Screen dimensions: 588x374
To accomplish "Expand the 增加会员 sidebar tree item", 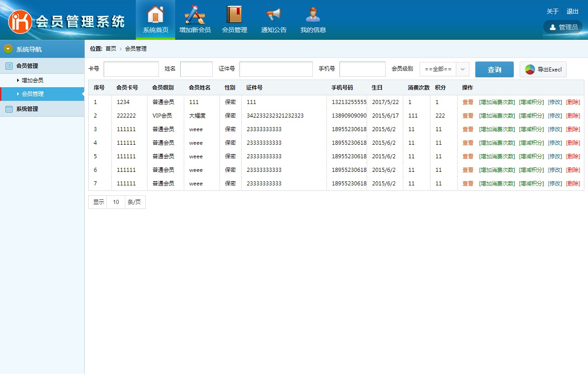I will 32,80.
